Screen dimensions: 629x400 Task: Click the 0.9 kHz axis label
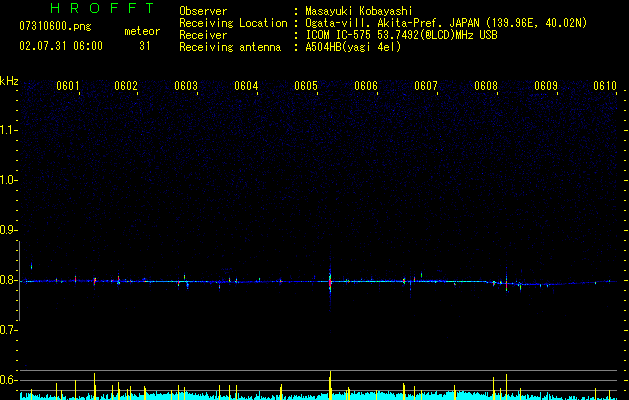tap(8, 230)
